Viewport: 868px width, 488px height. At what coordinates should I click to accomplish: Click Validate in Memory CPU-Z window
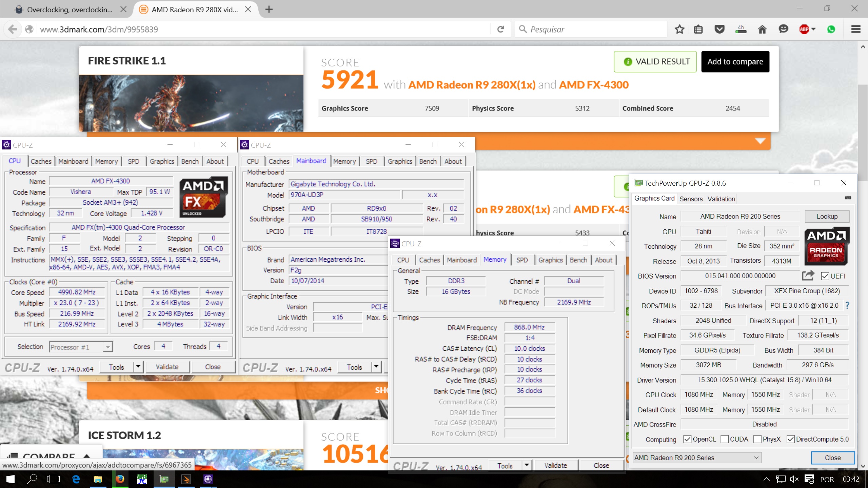tap(555, 465)
